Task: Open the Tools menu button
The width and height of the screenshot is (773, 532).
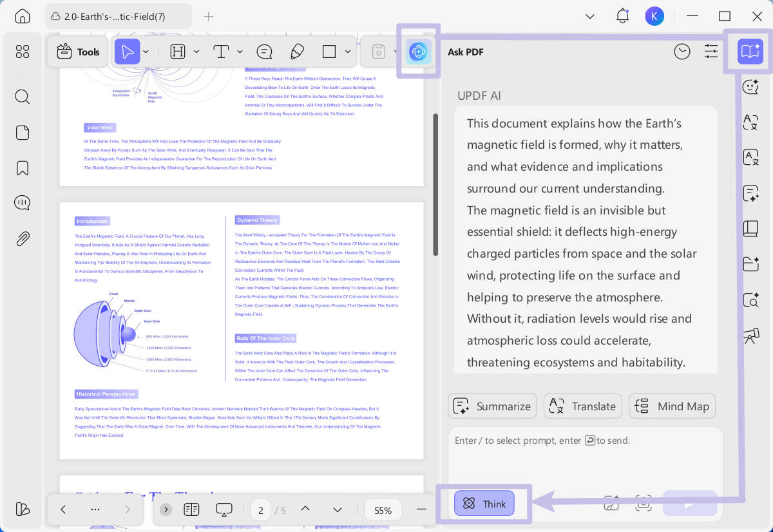Action: [x=78, y=52]
